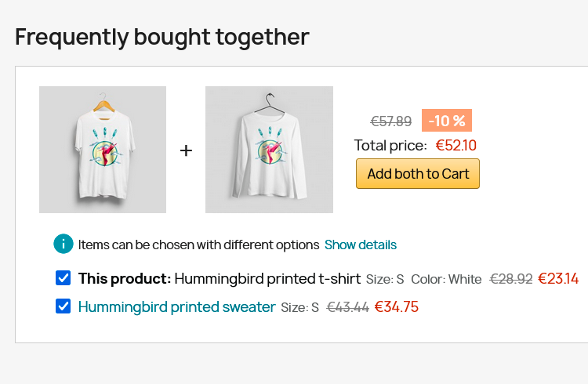Click the sweater's crossed-out €43.44 price
Image resolution: width=588 pixels, height=384 pixels.
click(x=347, y=307)
